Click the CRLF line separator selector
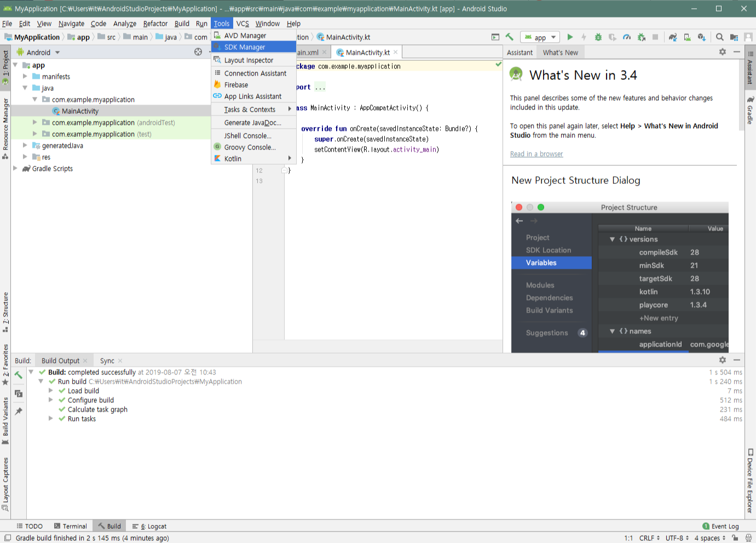 (x=649, y=538)
